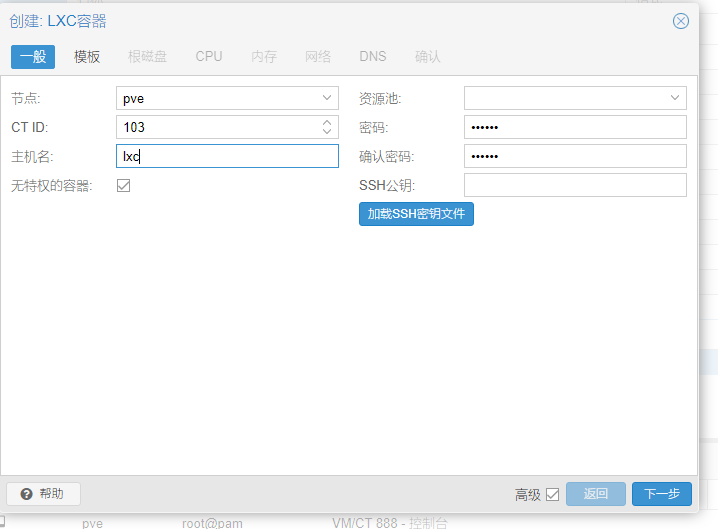The image size is (718, 529).
Task: Click the confirm password (确认密码) field
Action: pos(575,156)
